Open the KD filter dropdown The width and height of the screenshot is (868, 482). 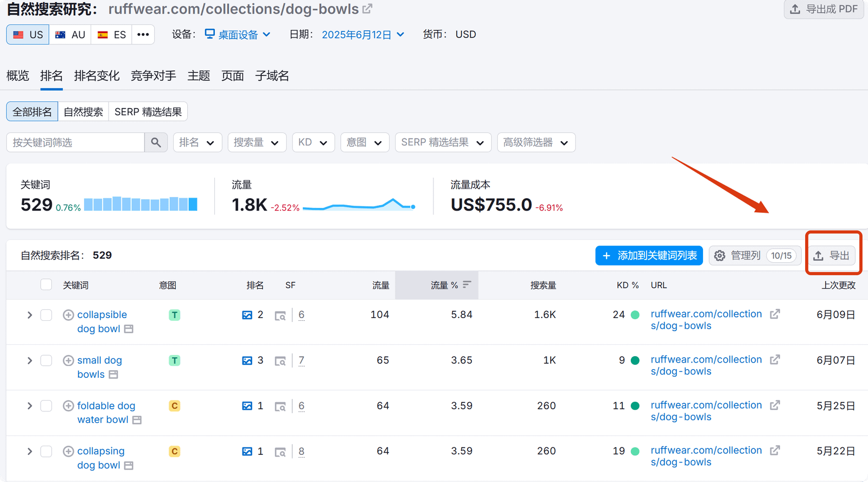point(314,142)
